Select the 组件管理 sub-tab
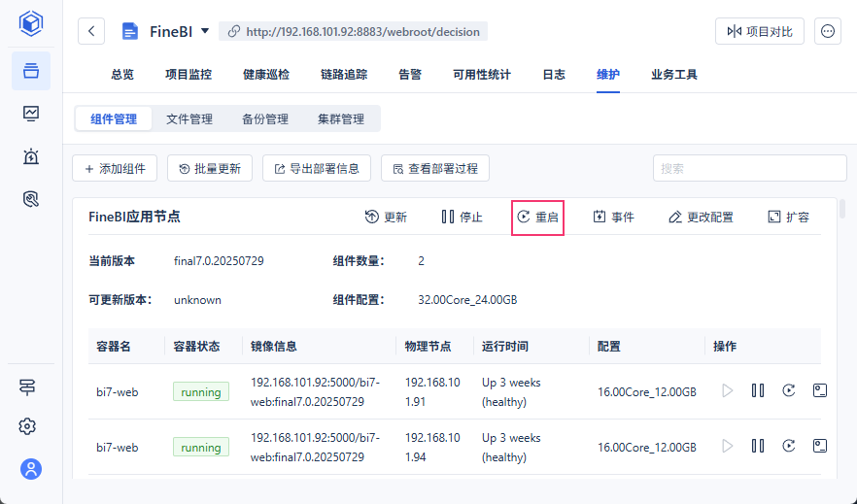 tap(114, 119)
